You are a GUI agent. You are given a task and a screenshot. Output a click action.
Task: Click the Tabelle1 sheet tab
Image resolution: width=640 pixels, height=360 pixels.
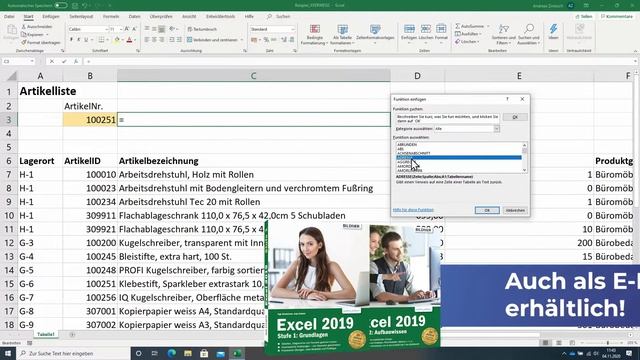click(46, 334)
